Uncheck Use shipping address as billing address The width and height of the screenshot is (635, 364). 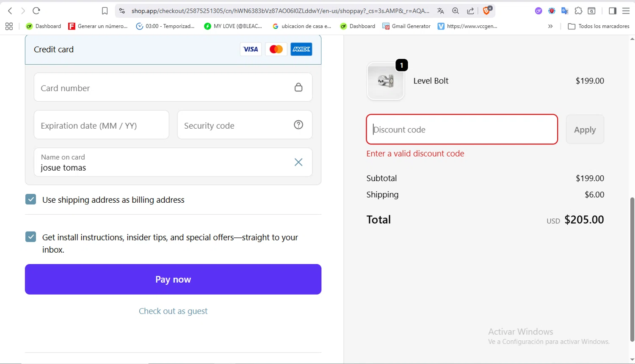pyautogui.click(x=31, y=199)
